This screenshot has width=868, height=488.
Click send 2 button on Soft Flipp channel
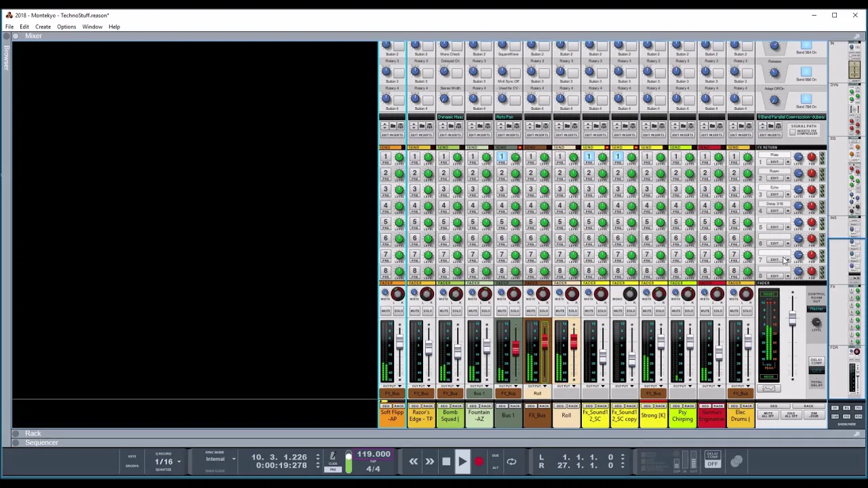(385, 174)
